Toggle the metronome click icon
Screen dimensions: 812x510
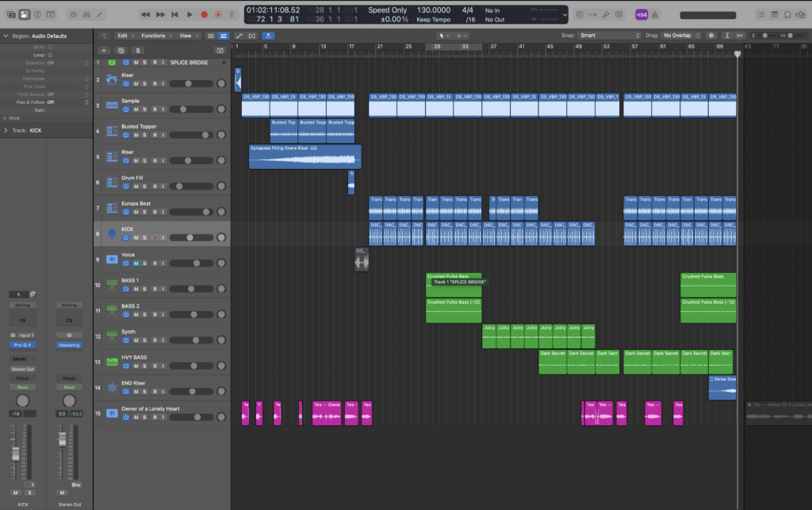tap(657, 14)
